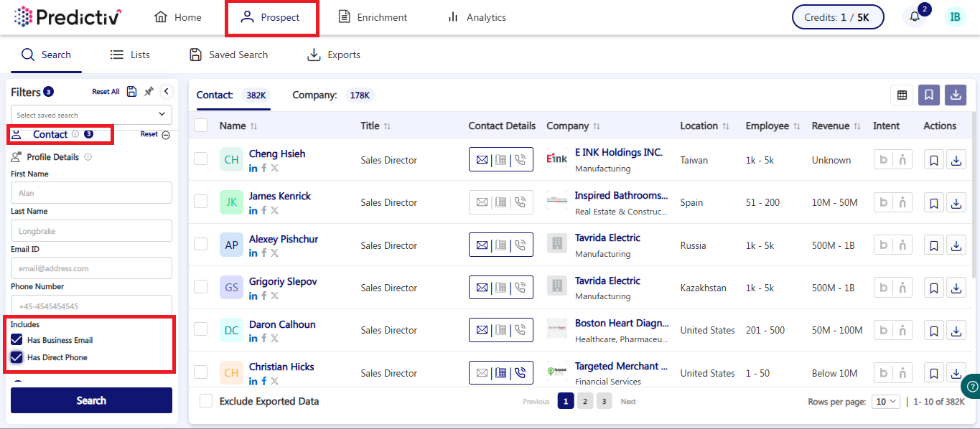This screenshot has height=429, width=980.
Task: Open the Select saved search dropdown
Action: [x=91, y=115]
